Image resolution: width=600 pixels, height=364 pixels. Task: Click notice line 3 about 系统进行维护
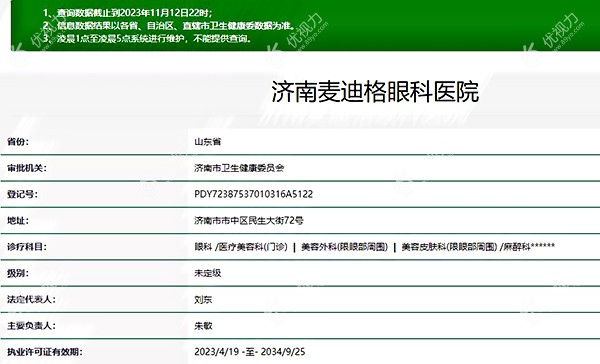click(147, 39)
